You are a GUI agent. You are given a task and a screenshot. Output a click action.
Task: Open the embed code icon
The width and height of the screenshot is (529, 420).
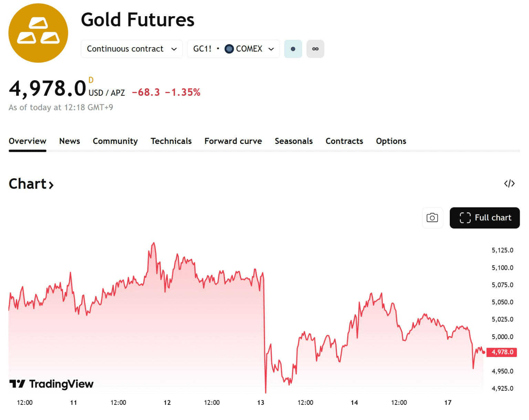point(509,183)
